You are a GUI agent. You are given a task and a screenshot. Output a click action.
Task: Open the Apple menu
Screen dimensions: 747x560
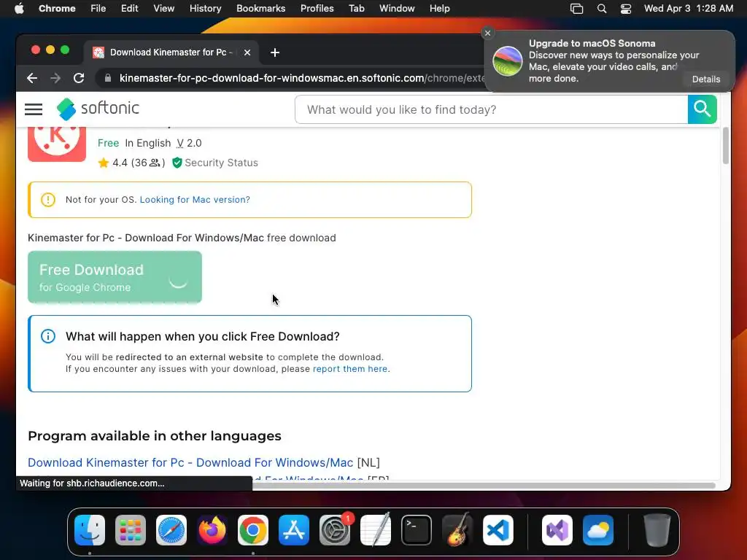19,9
